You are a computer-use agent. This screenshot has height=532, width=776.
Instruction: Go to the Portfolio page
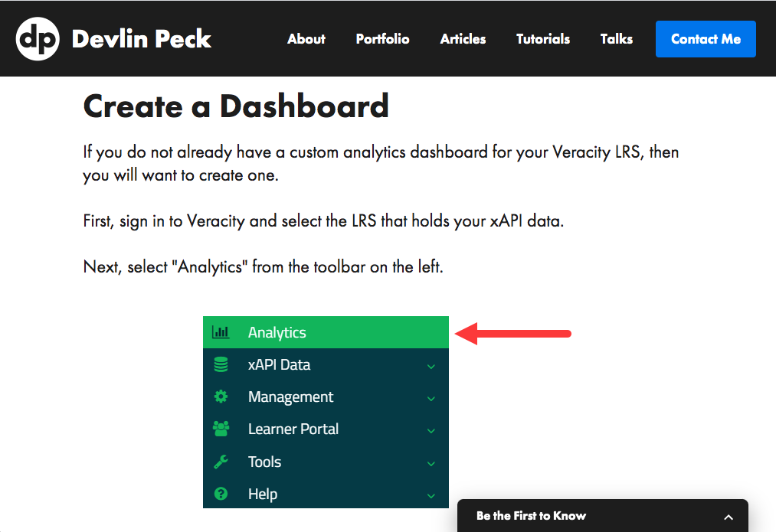pos(382,39)
